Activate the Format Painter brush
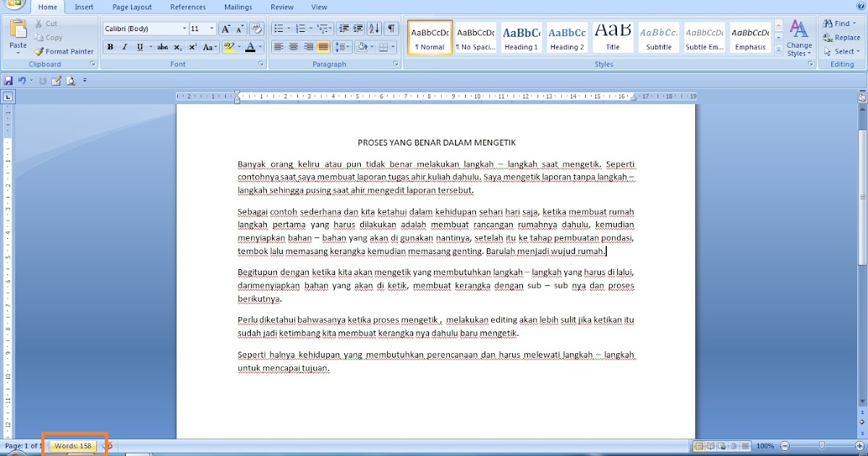 click(x=64, y=51)
